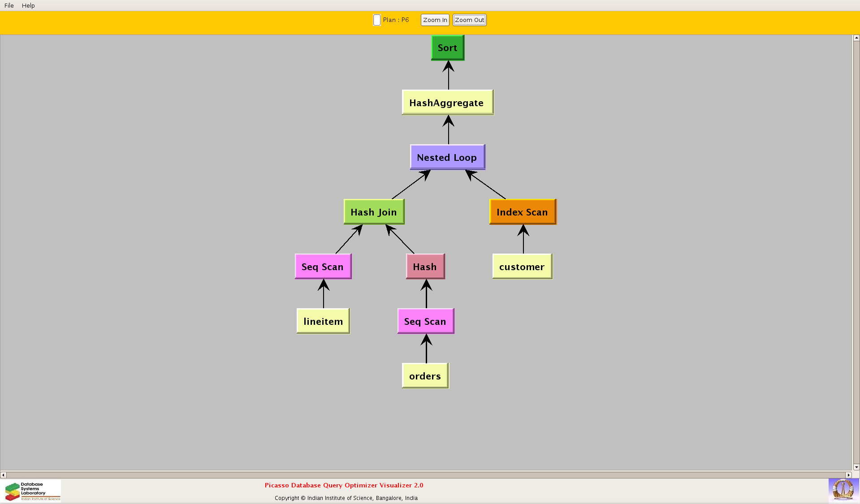Open the File menu
Viewport: 860px width, 504px height.
coord(9,5)
